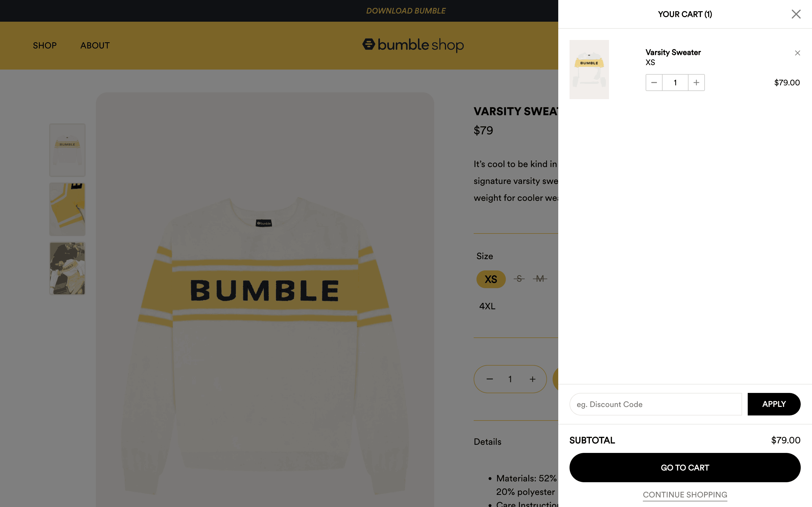
Task: Click the Bumble shop logo
Action: click(x=413, y=45)
